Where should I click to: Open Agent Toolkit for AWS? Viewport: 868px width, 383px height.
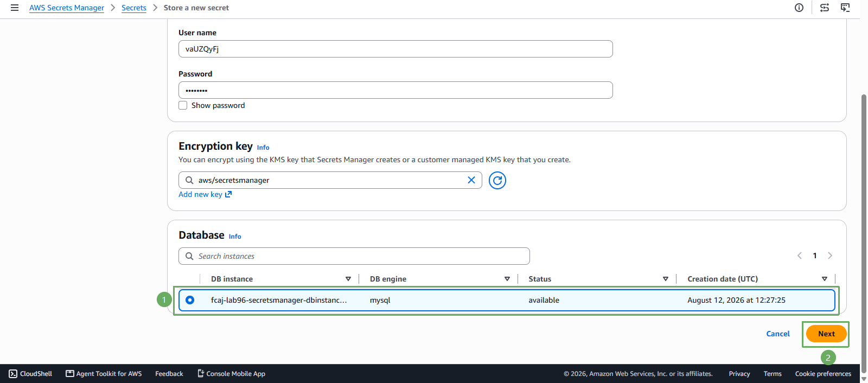[104, 374]
